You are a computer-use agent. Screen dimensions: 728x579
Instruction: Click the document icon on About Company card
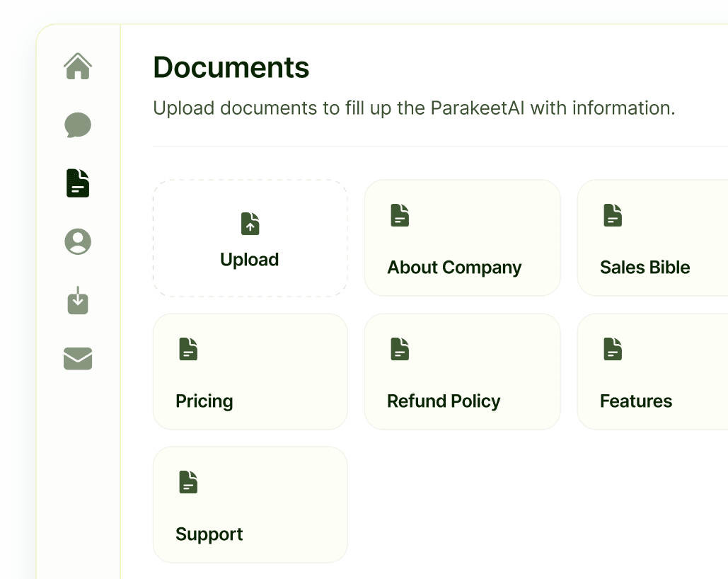[399, 215]
